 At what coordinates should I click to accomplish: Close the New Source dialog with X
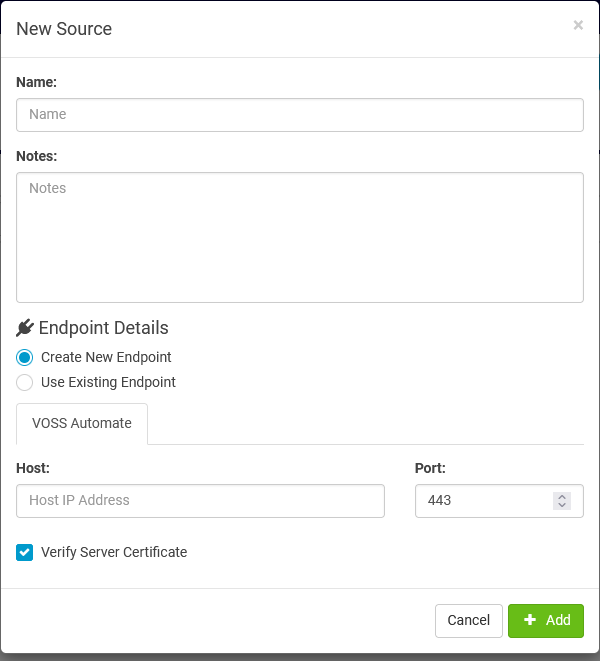[x=578, y=26]
